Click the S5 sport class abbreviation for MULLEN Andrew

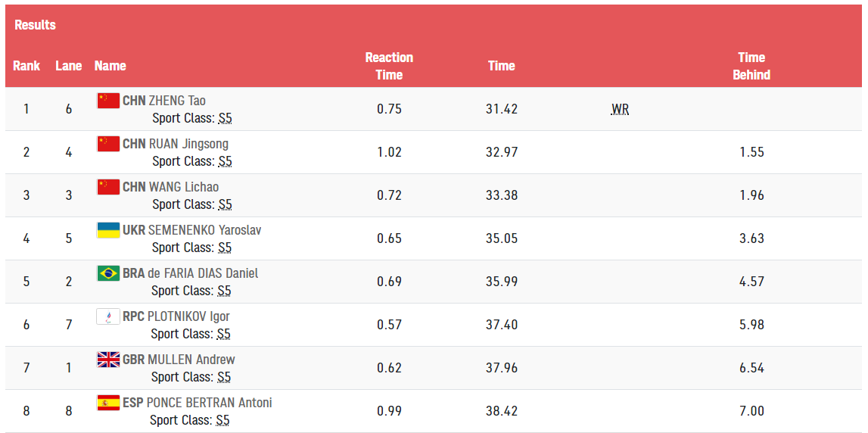[224, 377]
